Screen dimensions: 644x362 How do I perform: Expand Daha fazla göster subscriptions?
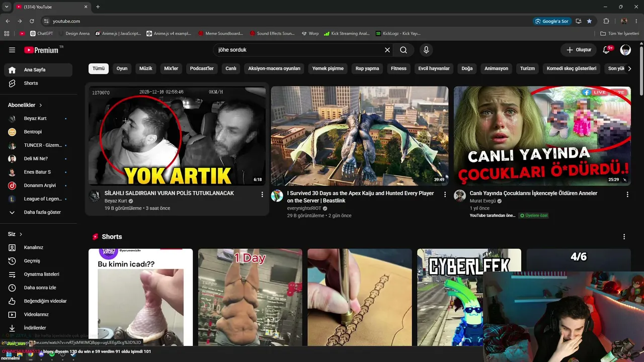tap(38, 212)
